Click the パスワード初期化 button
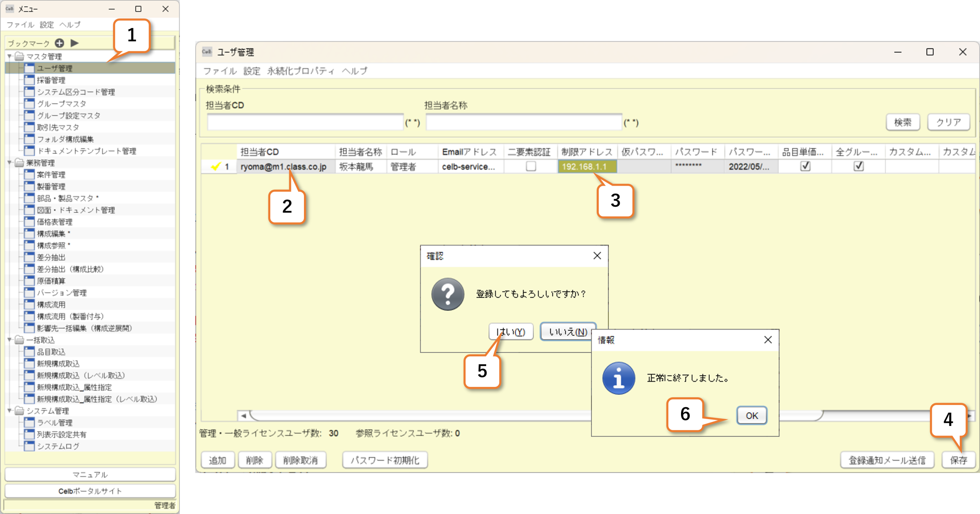980x514 pixels. [385, 460]
